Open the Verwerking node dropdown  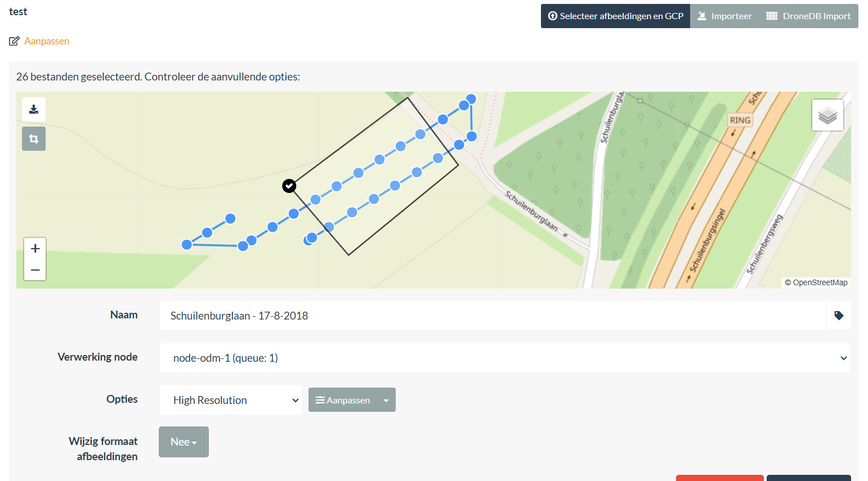click(504, 358)
